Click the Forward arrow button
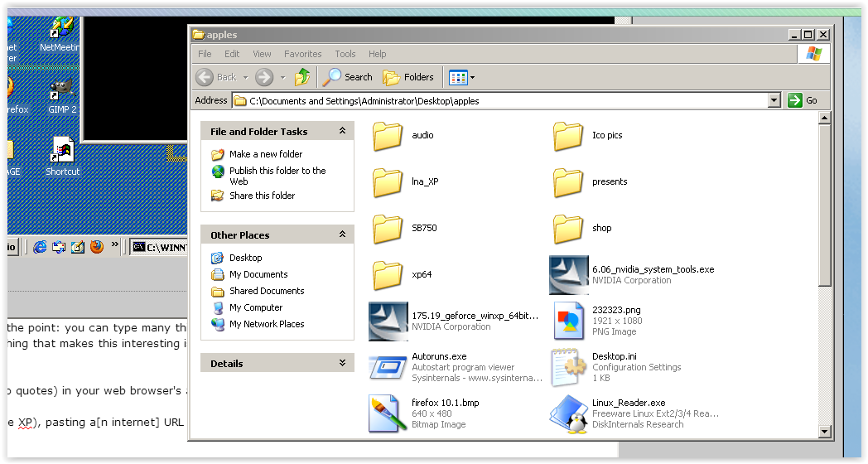This screenshot has height=464, width=868. [264, 77]
